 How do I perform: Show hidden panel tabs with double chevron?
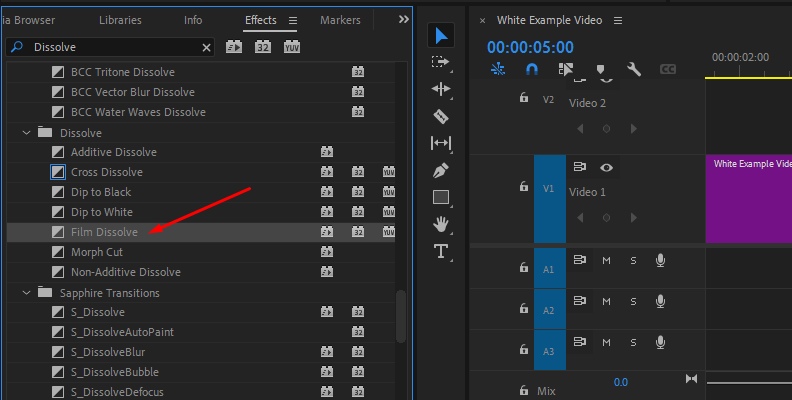(x=403, y=19)
